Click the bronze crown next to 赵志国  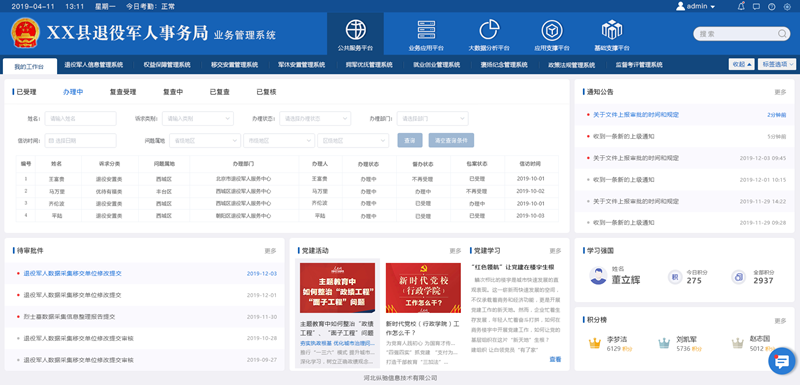point(737,343)
